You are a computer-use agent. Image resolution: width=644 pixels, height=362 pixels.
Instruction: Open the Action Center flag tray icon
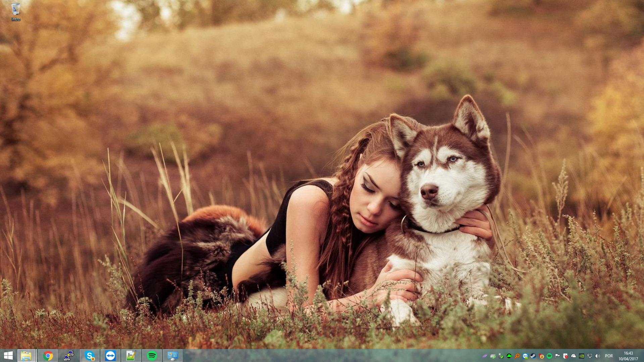(x=557, y=356)
